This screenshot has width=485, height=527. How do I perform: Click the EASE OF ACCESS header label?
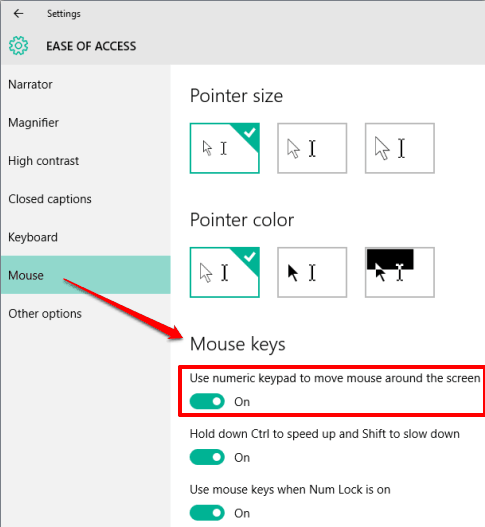coord(91,46)
